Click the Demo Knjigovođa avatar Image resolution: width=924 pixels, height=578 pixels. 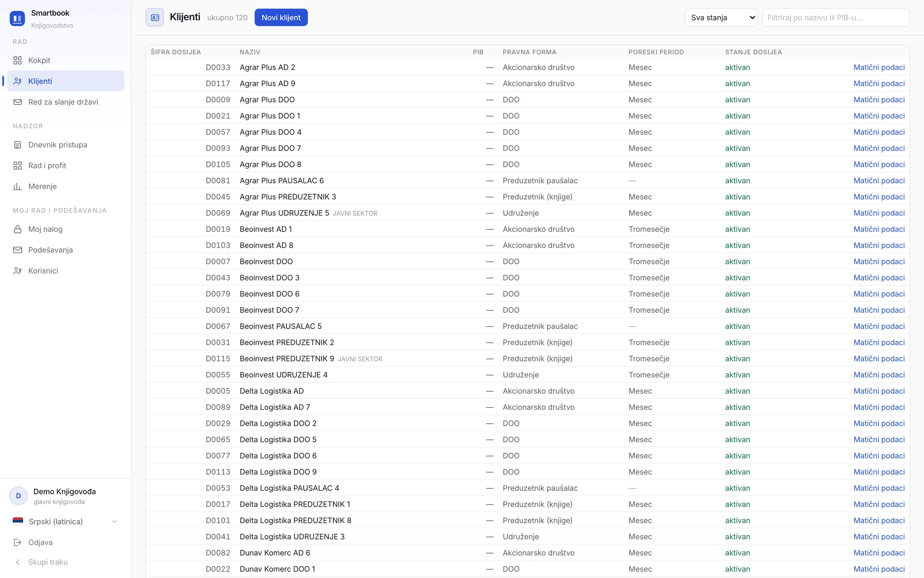click(18, 496)
